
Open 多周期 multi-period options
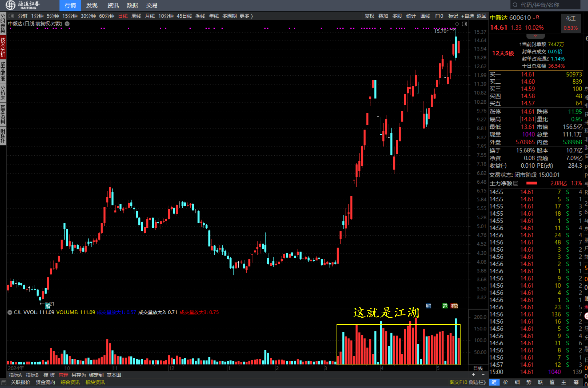(x=230, y=16)
